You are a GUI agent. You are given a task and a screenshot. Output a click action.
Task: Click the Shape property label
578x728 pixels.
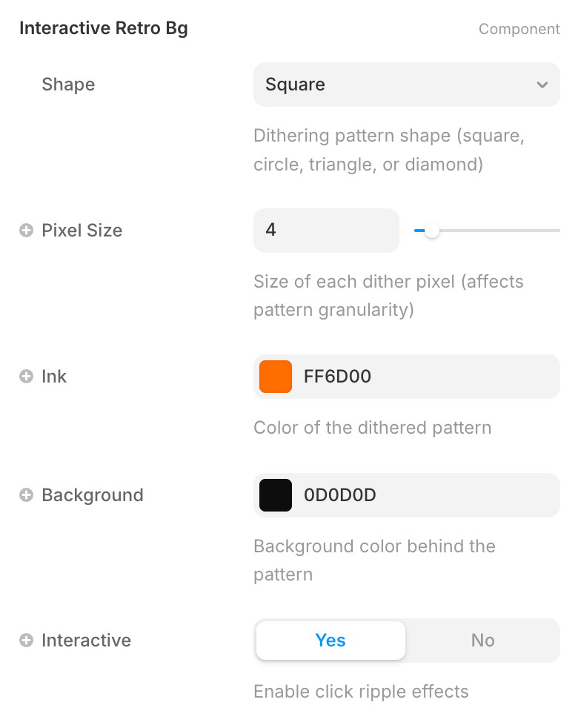68,85
